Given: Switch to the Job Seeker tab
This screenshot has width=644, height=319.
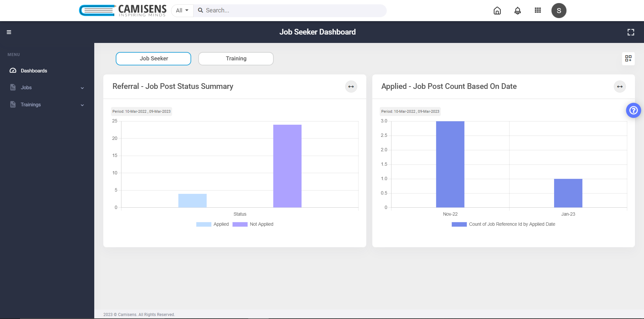Looking at the screenshot, I should pyautogui.click(x=153, y=59).
